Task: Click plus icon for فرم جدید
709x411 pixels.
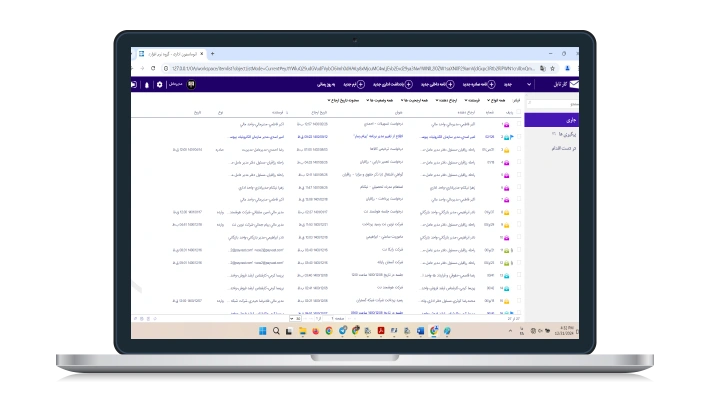Action: (x=360, y=85)
